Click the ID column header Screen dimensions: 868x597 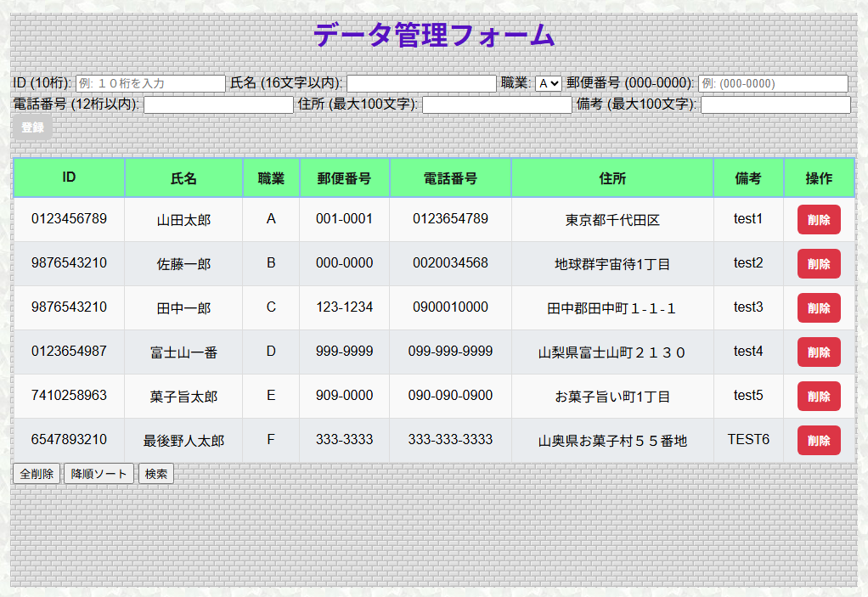point(69,177)
